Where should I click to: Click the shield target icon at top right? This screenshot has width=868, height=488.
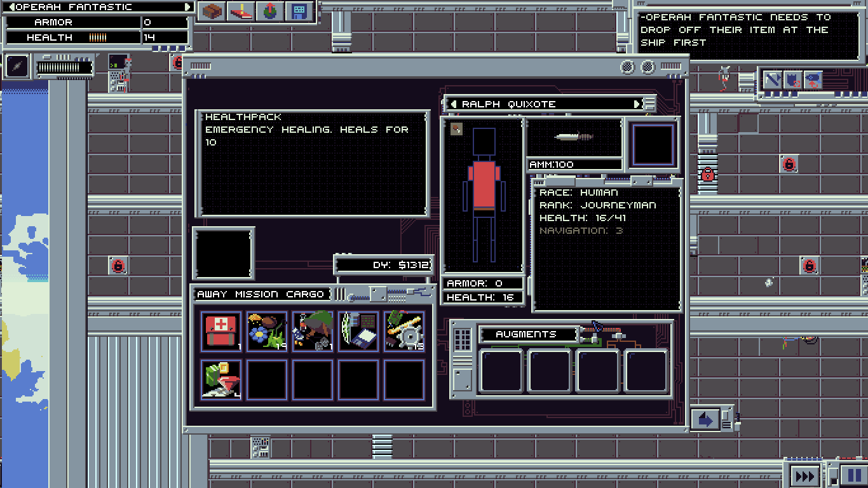pyautogui.click(x=792, y=80)
